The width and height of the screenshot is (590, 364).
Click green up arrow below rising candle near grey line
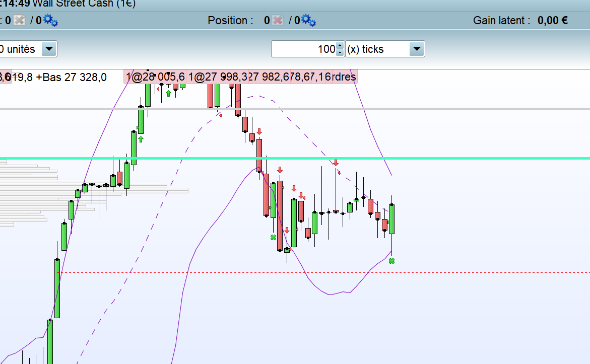(141, 139)
